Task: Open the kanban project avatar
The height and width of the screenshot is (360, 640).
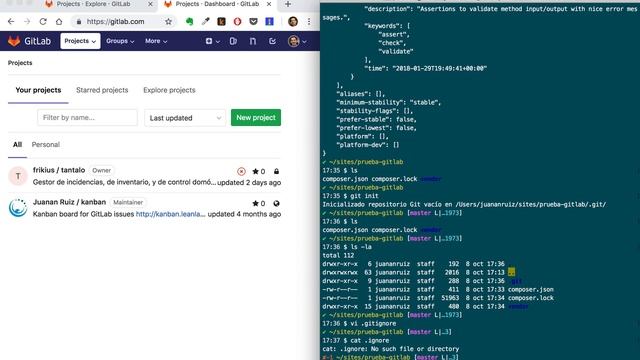Action: [18, 208]
